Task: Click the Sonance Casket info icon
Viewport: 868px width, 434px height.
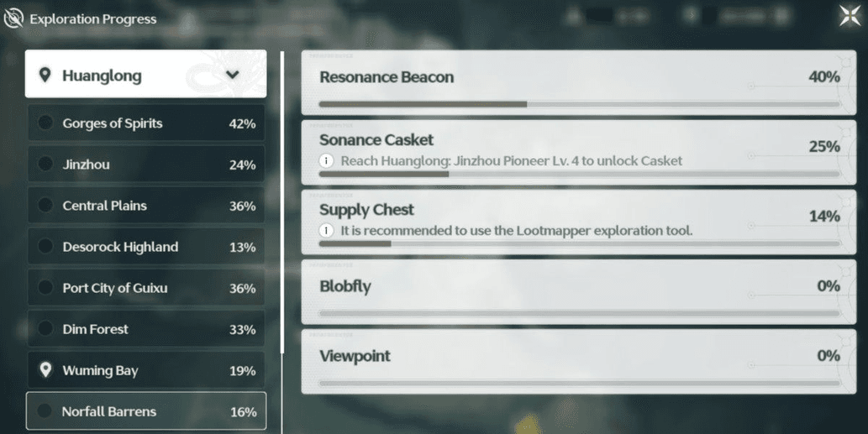Action: (326, 161)
